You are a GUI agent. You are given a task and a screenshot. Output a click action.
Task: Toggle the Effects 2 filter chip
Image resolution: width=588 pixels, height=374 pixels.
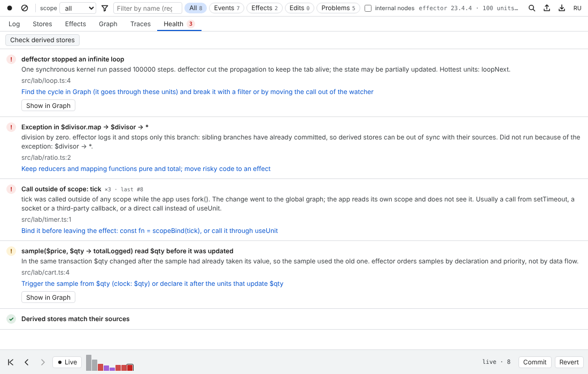pyautogui.click(x=265, y=8)
